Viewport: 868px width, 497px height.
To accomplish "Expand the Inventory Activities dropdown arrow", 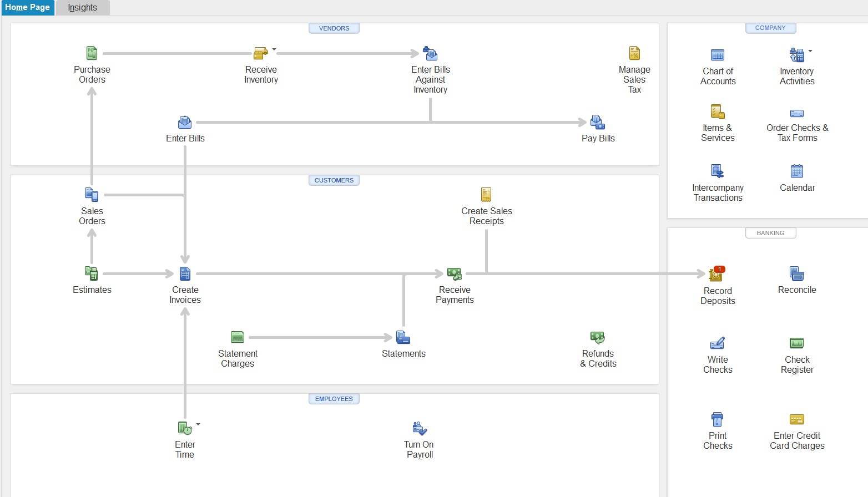I will pyautogui.click(x=810, y=51).
